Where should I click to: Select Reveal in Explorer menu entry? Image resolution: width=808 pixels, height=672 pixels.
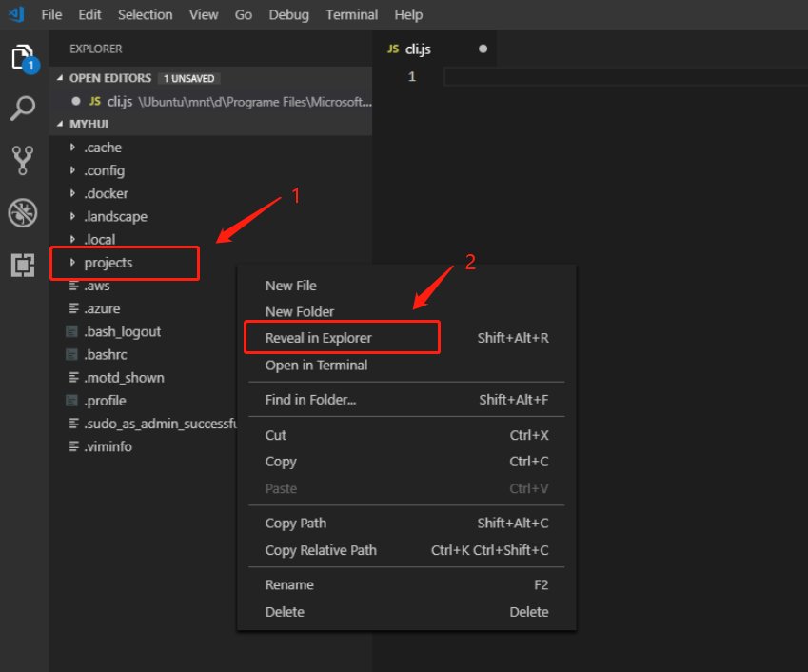point(318,338)
